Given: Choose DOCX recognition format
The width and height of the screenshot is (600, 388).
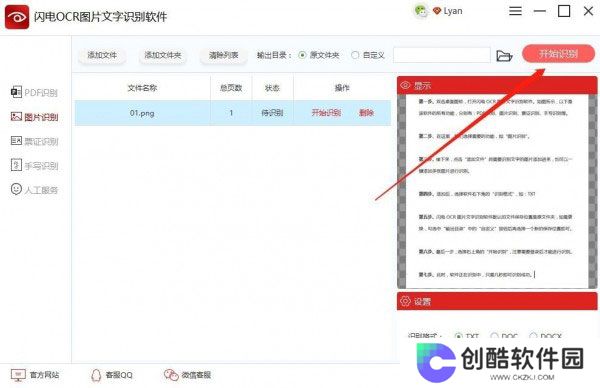Looking at the screenshot, I should click(x=533, y=336).
